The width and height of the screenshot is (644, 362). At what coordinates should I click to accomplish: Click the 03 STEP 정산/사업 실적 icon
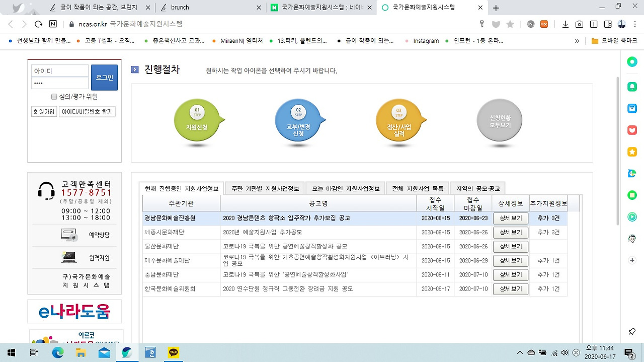[x=399, y=121]
